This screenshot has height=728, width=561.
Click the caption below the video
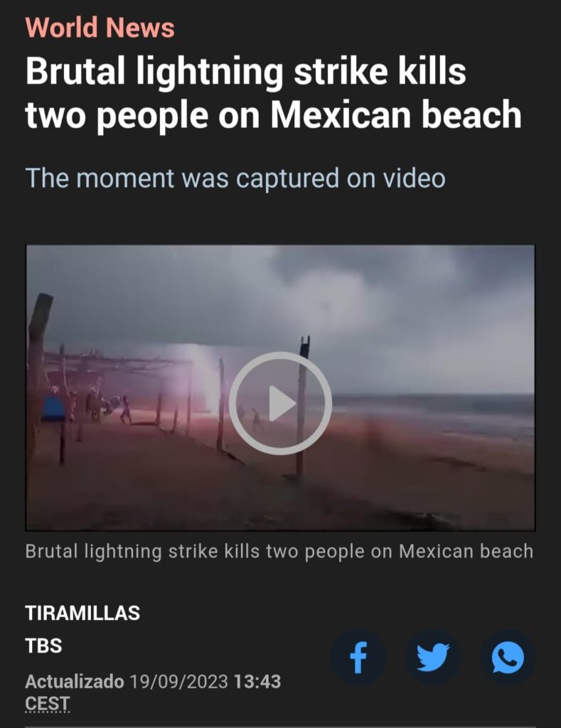coord(279,552)
